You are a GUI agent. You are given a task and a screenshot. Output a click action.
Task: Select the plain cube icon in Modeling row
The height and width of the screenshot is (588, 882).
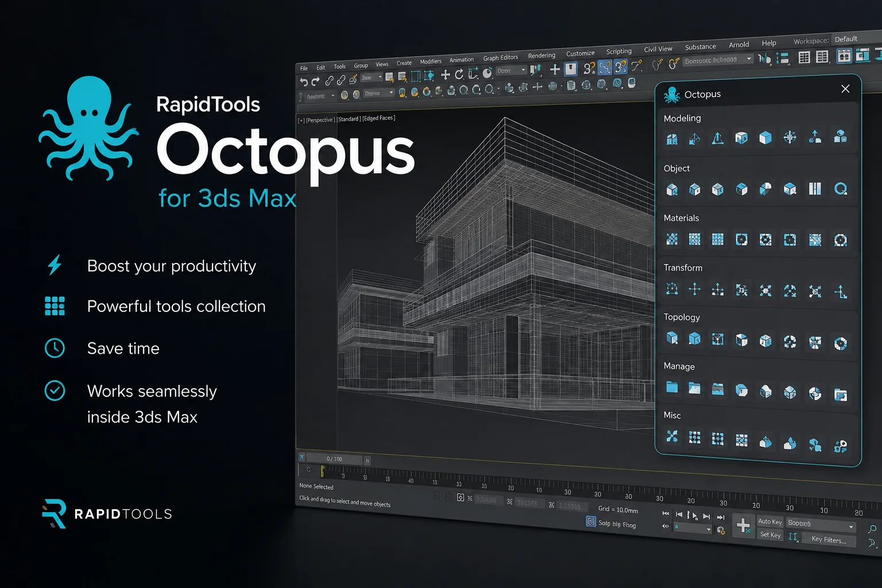(765, 138)
